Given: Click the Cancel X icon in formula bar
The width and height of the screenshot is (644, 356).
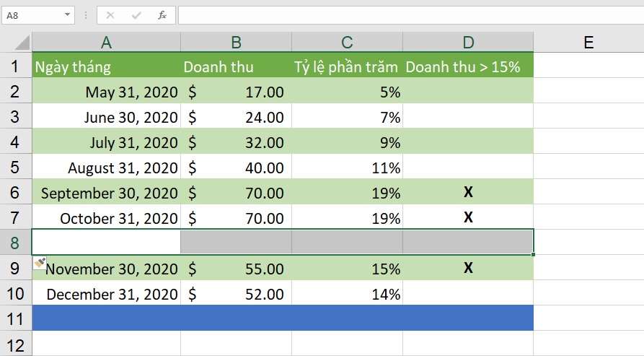Looking at the screenshot, I should (110, 16).
